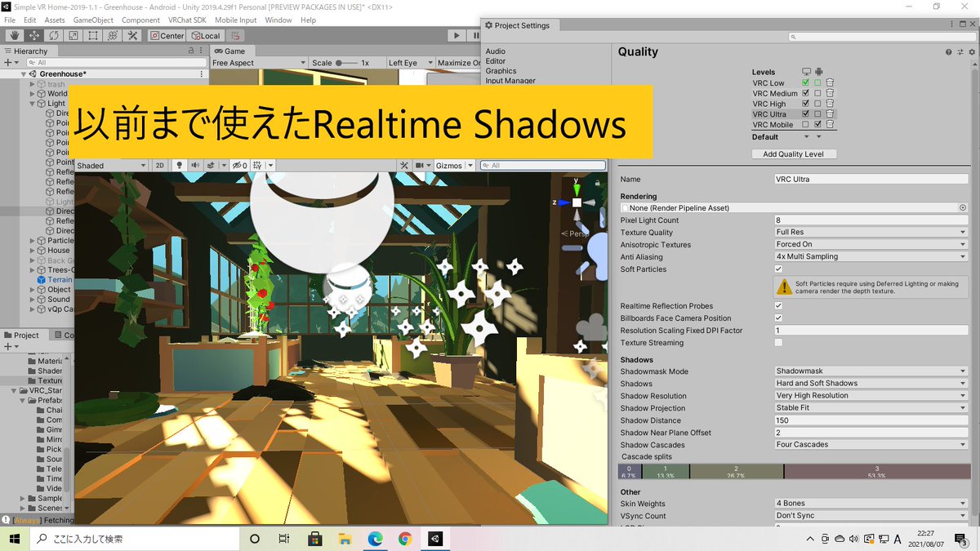Toggle Billboards Face Camera Position checkbox
The width and height of the screenshot is (980, 551).
[778, 318]
